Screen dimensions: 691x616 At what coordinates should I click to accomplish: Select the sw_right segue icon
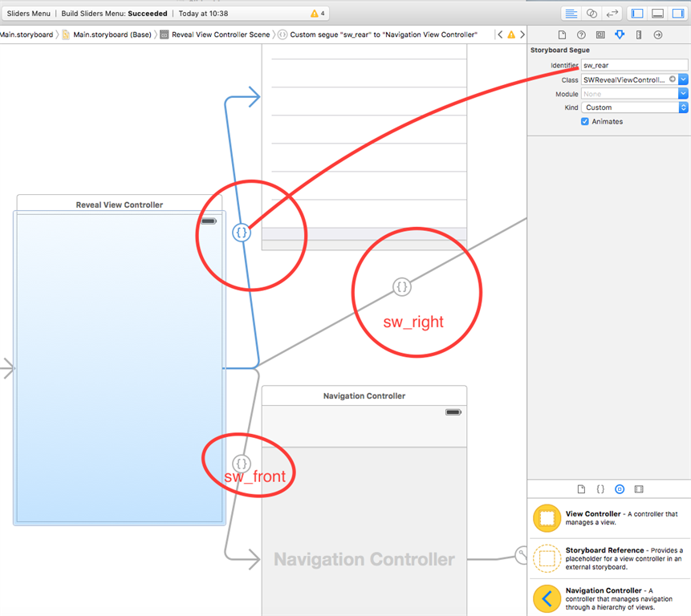pos(402,287)
